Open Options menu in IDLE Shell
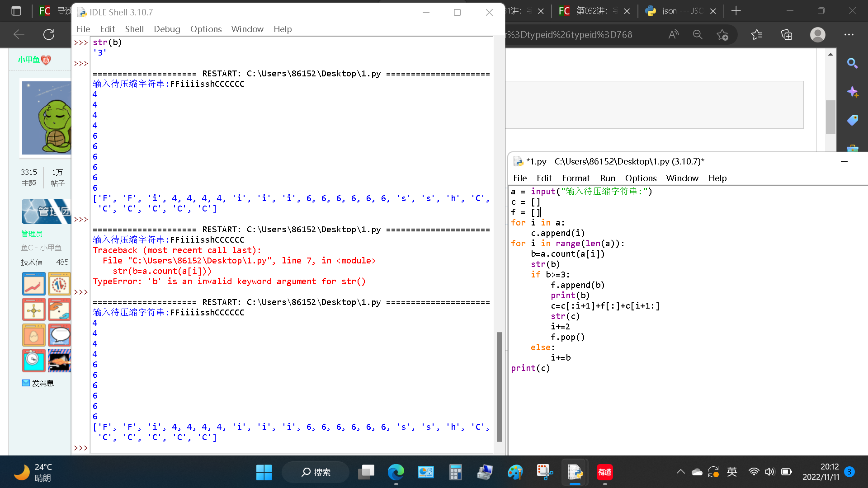Screen dimensions: 868x488 (206, 29)
